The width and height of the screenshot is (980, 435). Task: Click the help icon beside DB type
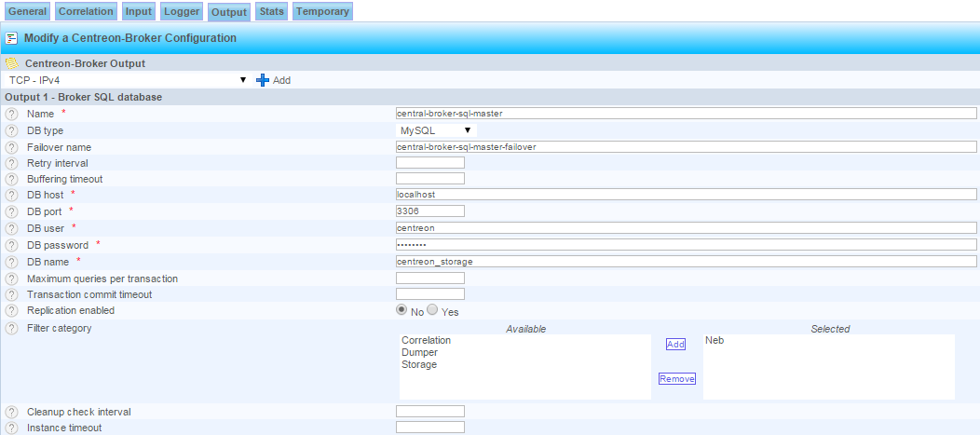(11, 130)
